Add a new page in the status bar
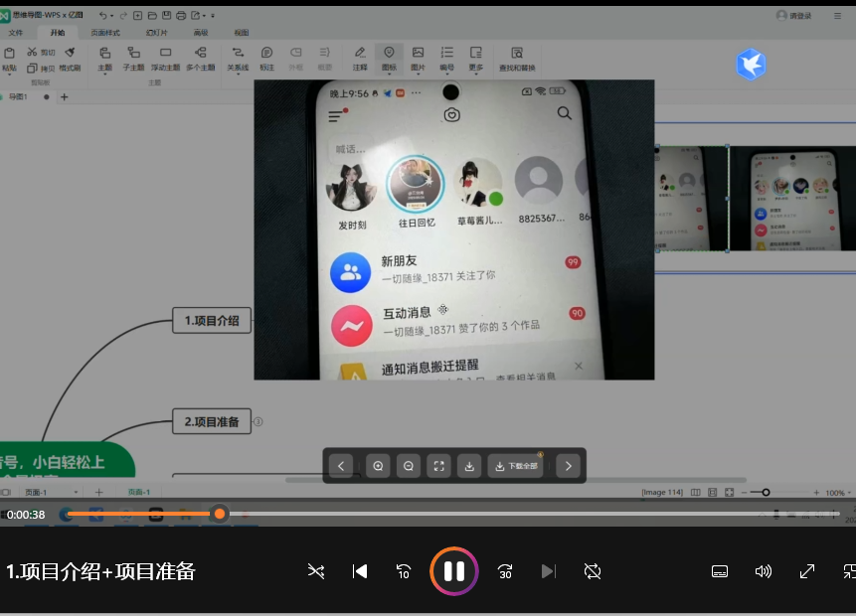This screenshot has height=616, width=856. [98, 492]
